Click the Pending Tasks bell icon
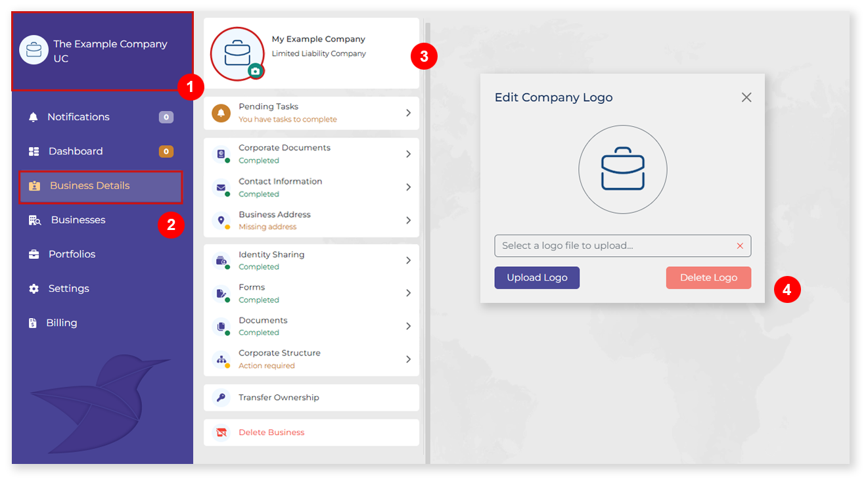868x483 pixels. click(x=221, y=113)
